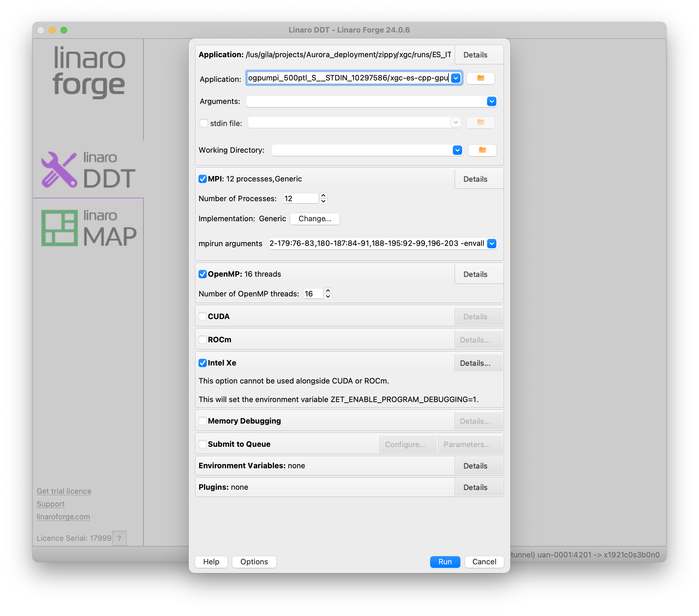Open Application section Details
Screen dimensions: 699x616
(x=478, y=55)
